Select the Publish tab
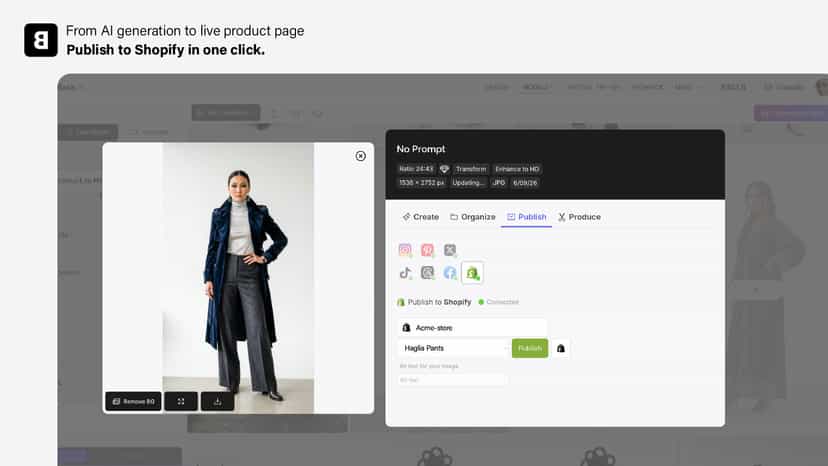This screenshot has height=466, width=828. (526, 217)
